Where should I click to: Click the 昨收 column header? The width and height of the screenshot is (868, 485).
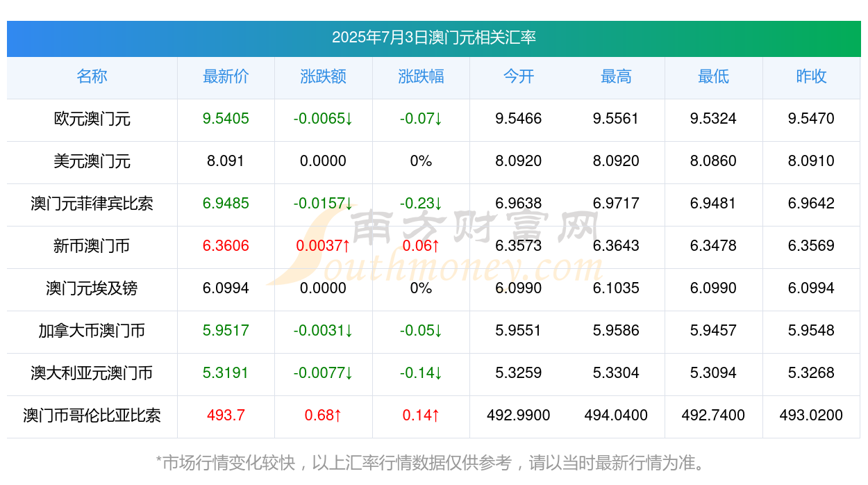coord(811,76)
